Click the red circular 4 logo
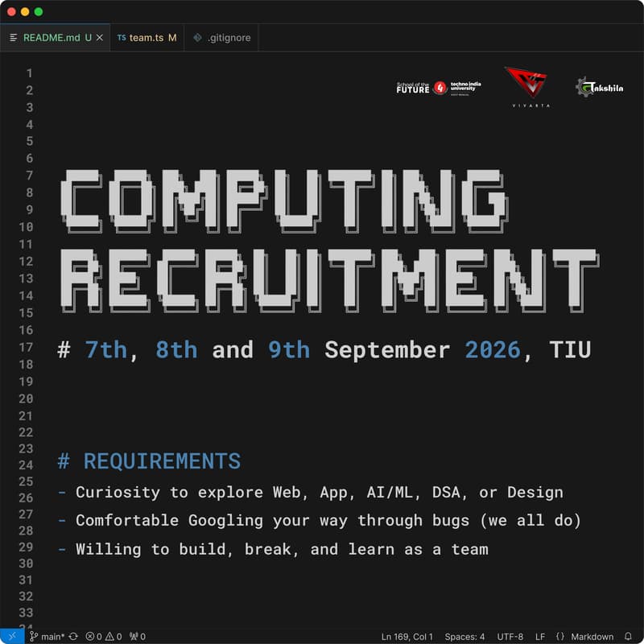Viewport: 644px width, 644px height. tap(440, 88)
